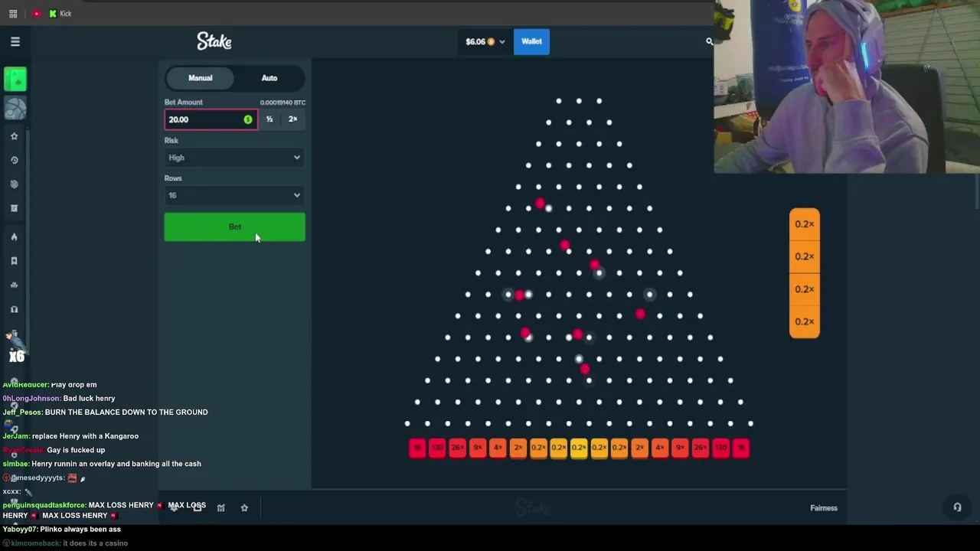Open the Rows dropdown set to 16
Screen dimensions: 980x551
tap(234, 195)
